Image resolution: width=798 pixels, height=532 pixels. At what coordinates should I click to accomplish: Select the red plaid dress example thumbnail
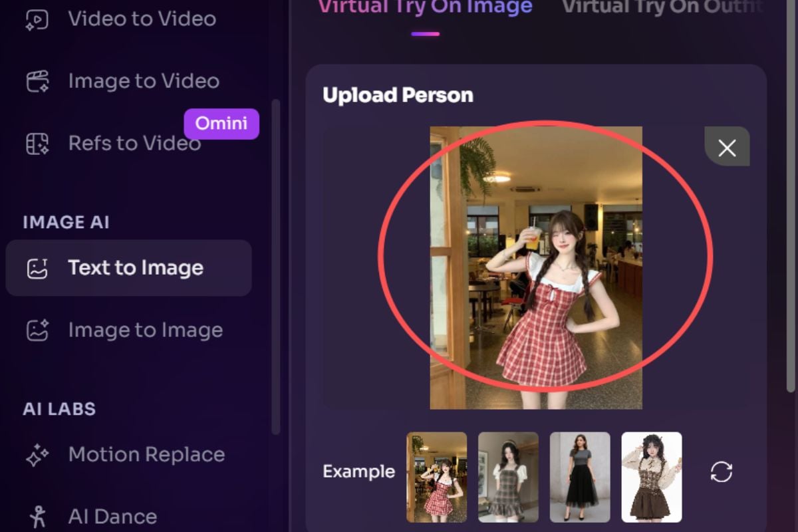pyautogui.click(x=436, y=477)
